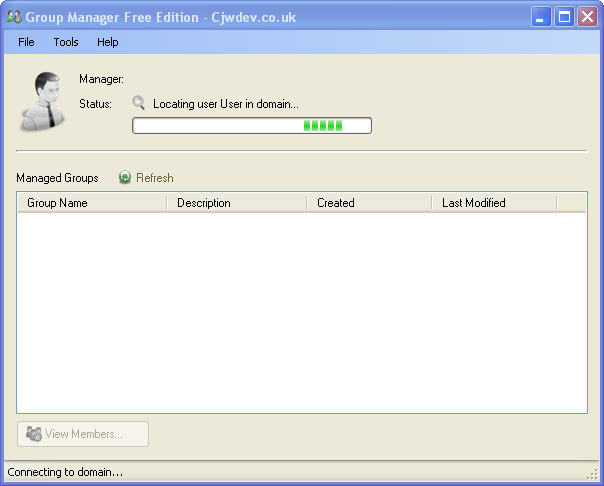Sort by Created column header
The image size is (604, 486).
[x=369, y=203]
